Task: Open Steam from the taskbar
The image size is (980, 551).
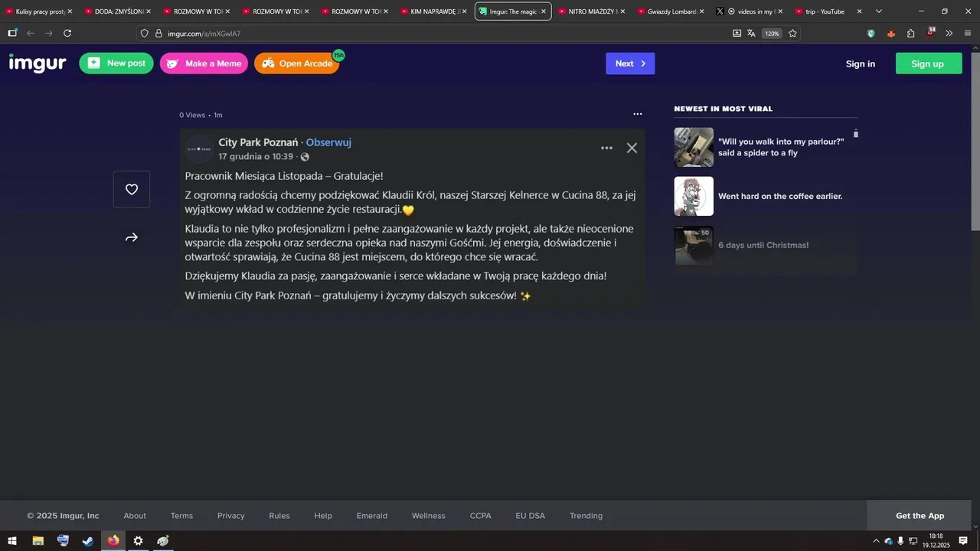Action: click(88, 541)
